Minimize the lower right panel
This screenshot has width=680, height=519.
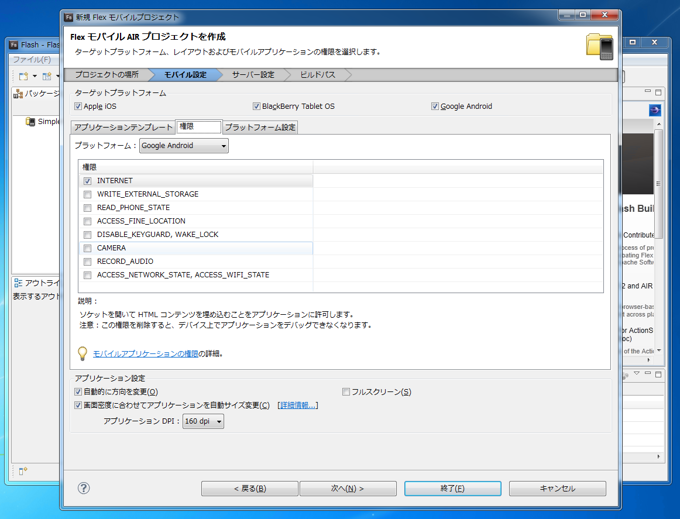648,373
